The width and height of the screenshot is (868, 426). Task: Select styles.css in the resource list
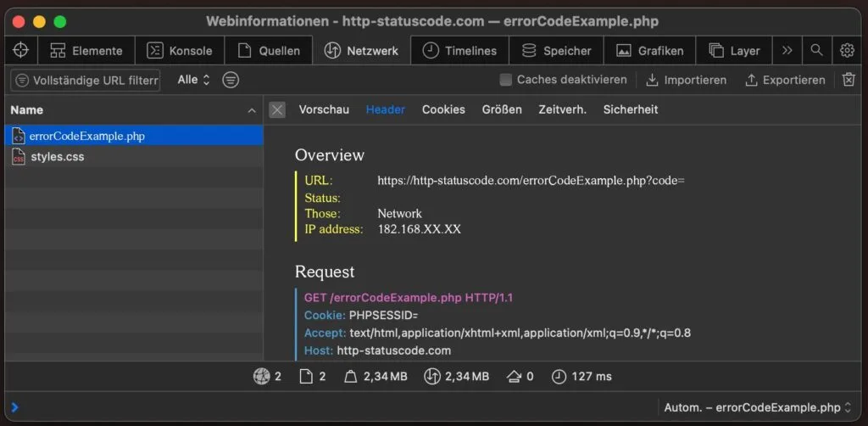57,157
